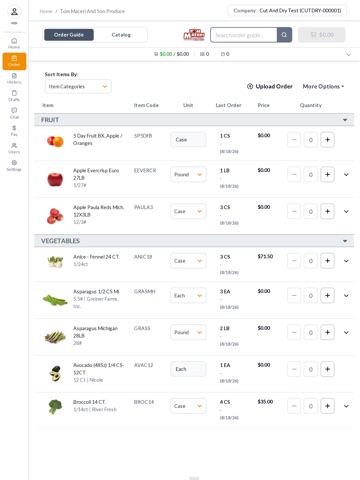Decrease quantity of 5 Day Fruit BX
This screenshot has width=360, height=480.
pos(294,140)
